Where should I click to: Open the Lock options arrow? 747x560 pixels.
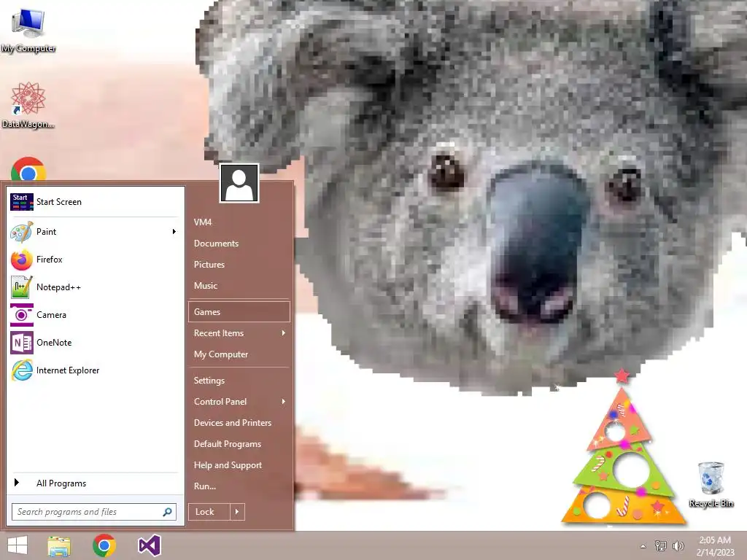(237, 512)
